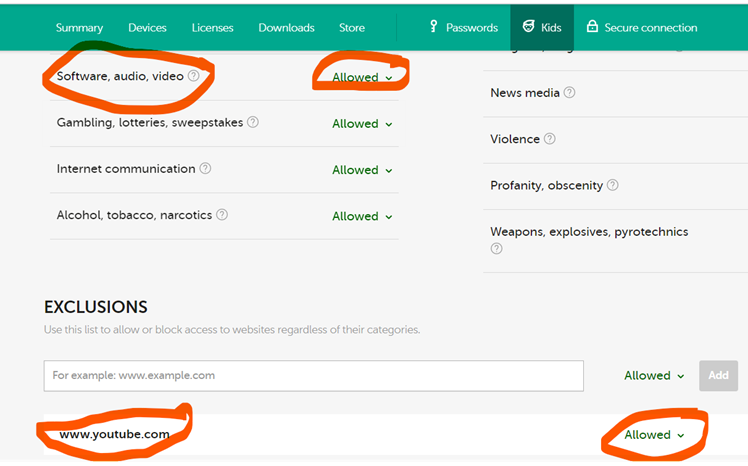
Task: Show help tooltip for Violence category
Action: 550,139
